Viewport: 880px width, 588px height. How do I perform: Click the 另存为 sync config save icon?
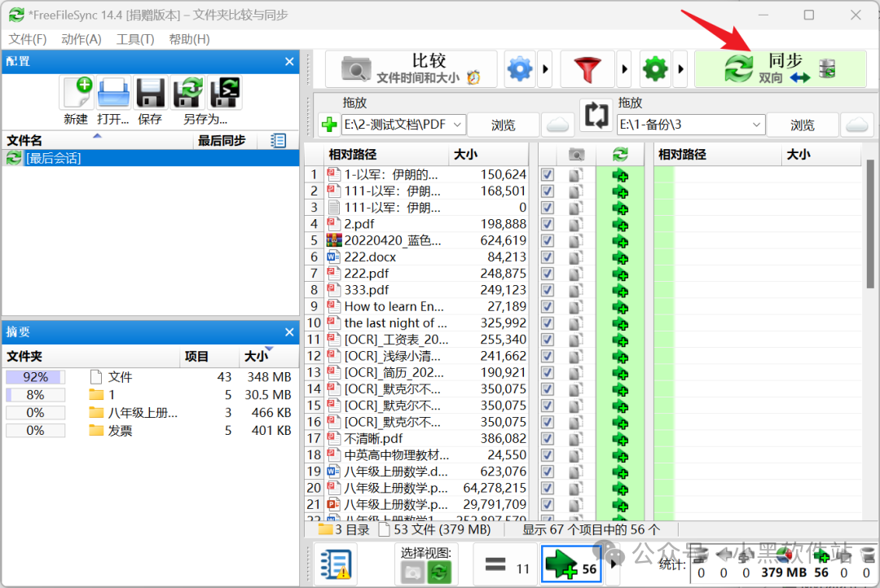coord(187,93)
